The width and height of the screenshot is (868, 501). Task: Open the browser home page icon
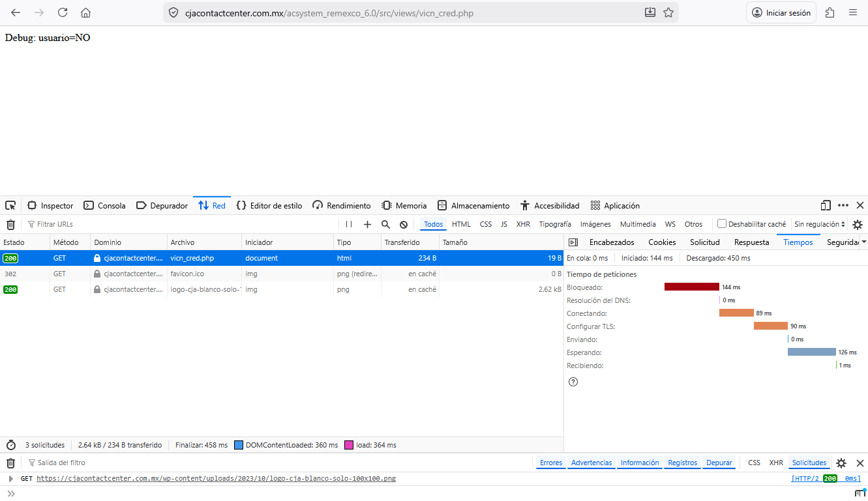point(85,12)
